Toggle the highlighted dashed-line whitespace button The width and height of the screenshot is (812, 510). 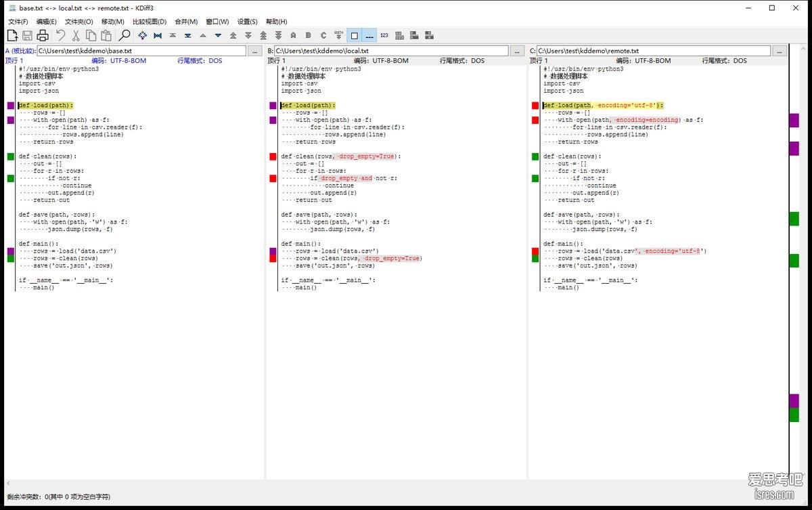tap(369, 35)
